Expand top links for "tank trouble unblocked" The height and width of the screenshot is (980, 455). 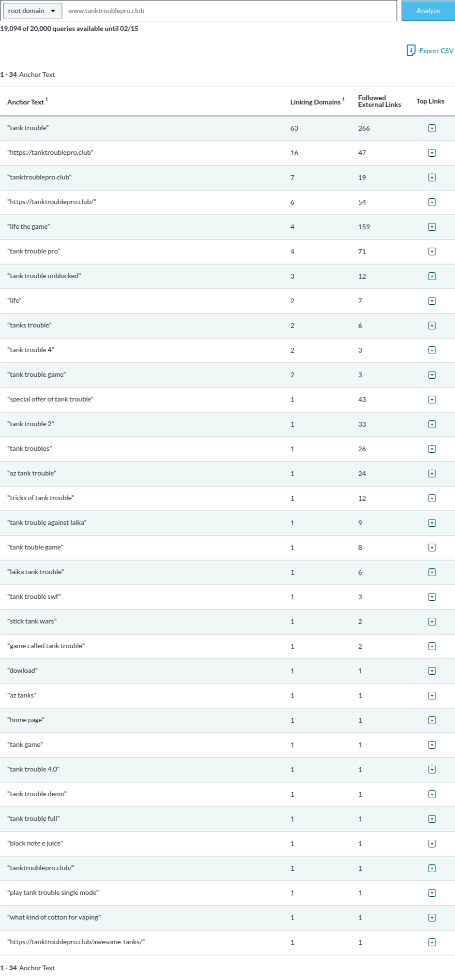coord(432,276)
